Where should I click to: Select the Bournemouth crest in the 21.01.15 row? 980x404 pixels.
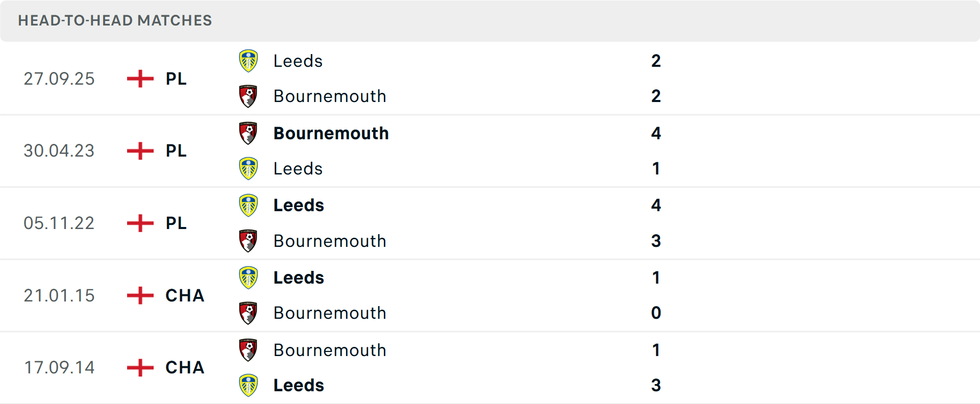coord(249,313)
